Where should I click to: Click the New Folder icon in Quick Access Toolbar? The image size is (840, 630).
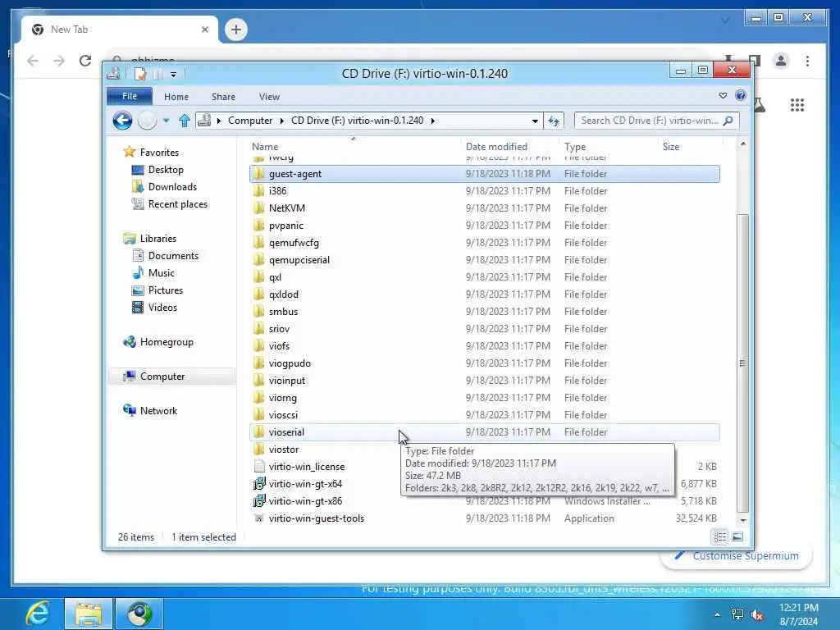point(158,74)
